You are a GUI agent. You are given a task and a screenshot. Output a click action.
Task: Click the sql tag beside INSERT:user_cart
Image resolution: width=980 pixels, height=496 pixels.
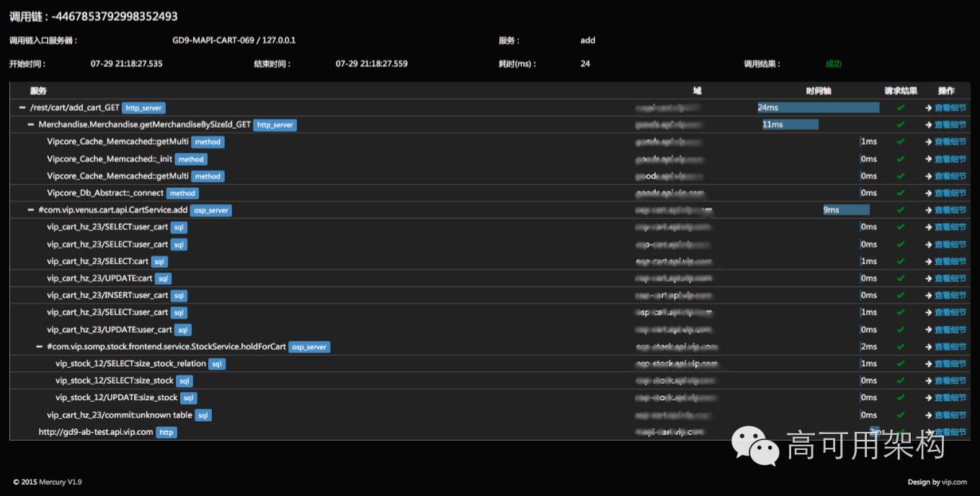click(179, 296)
